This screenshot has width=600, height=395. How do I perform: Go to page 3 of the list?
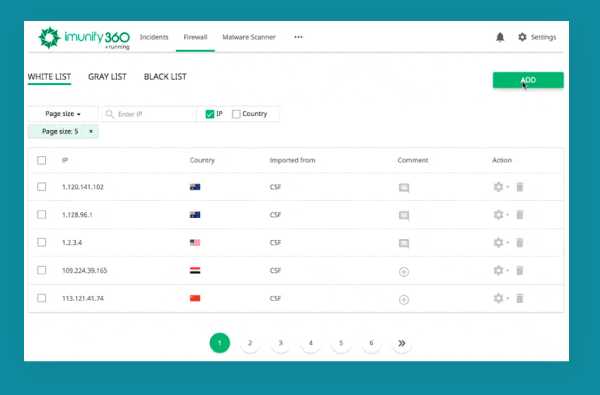pos(280,343)
